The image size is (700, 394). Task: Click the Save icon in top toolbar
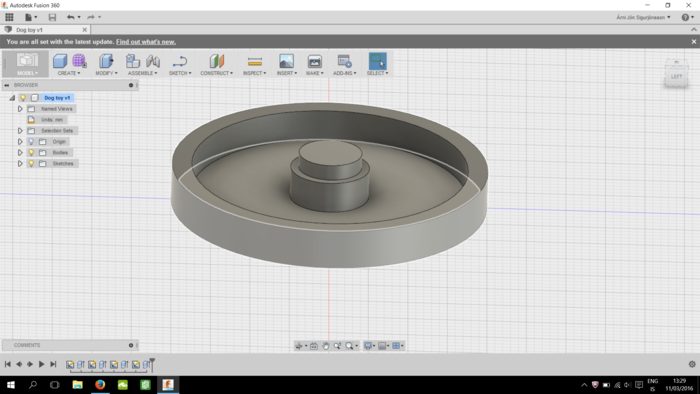coord(52,17)
